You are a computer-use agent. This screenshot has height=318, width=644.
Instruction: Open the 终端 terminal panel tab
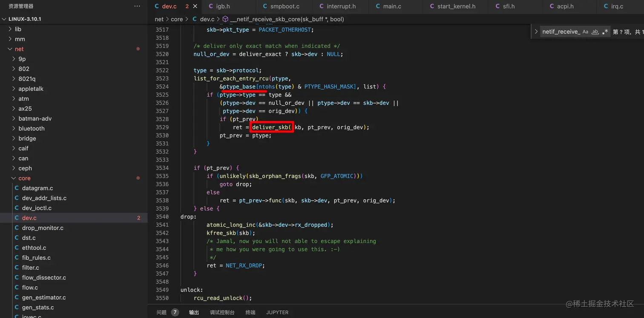pyautogui.click(x=250, y=312)
